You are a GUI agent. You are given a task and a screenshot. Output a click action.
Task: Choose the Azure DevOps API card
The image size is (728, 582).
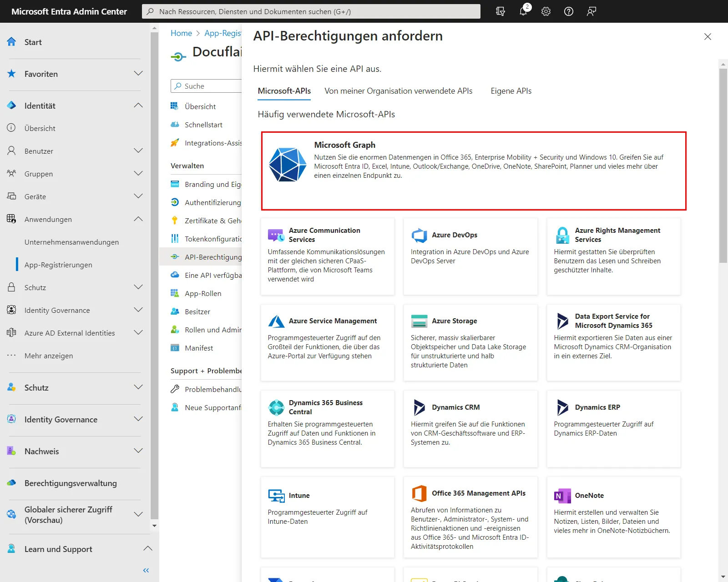pos(470,256)
